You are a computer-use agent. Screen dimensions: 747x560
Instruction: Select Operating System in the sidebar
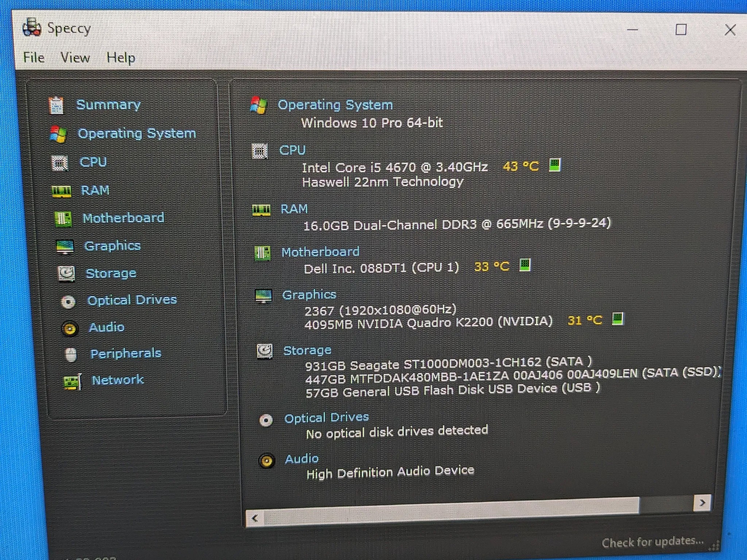tap(137, 133)
